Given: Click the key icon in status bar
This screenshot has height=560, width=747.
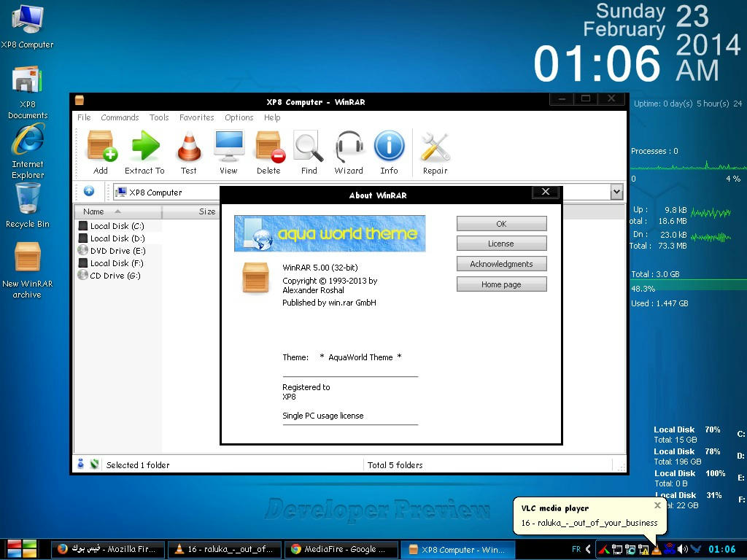Looking at the screenshot, I should click(94, 463).
